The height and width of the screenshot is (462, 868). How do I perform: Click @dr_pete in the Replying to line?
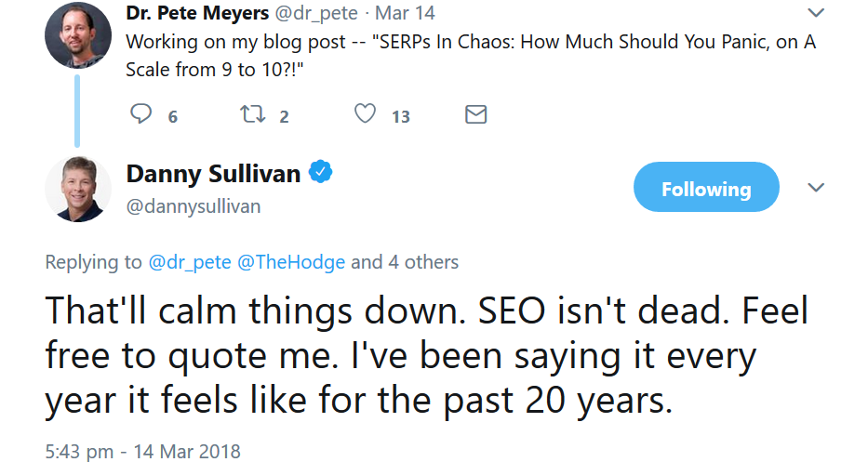191,262
